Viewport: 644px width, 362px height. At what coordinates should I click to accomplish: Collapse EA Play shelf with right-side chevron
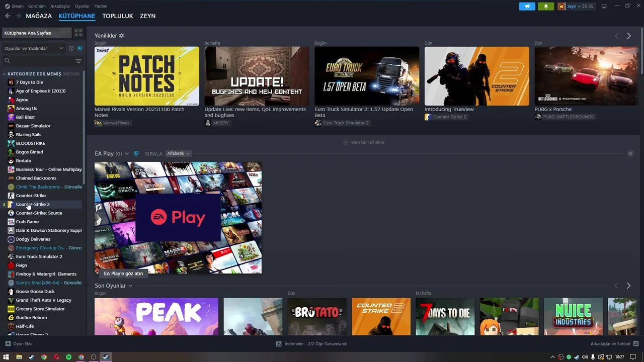630,153
